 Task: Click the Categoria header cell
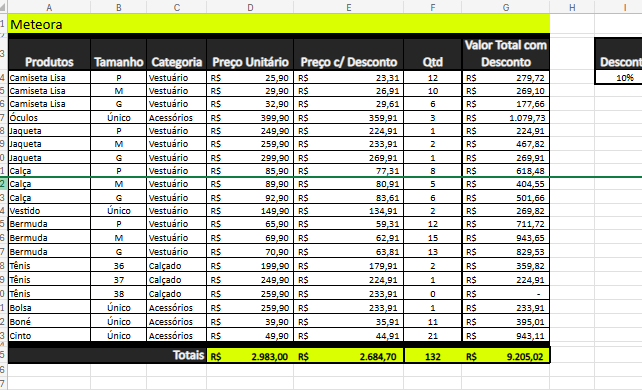point(176,54)
